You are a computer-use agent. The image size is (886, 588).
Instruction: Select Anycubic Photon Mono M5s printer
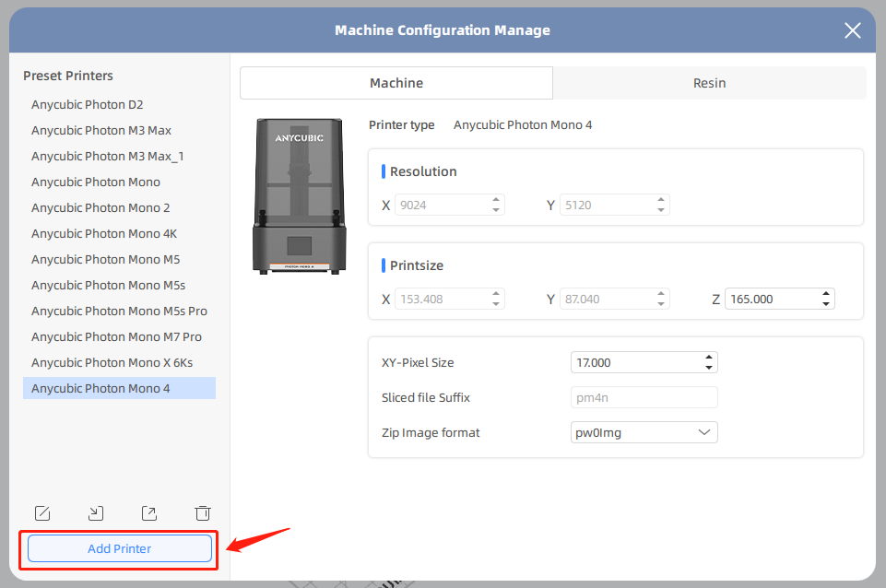[x=119, y=286]
